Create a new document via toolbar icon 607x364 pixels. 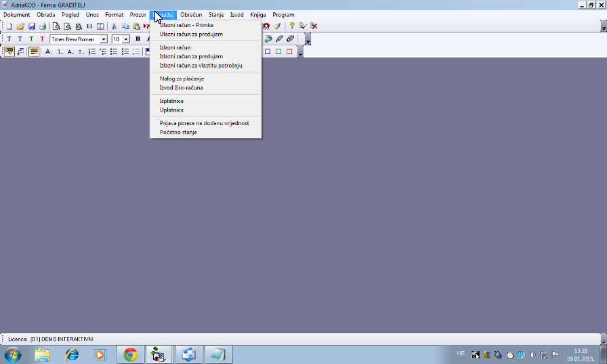pyautogui.click(x=9, y=26)
